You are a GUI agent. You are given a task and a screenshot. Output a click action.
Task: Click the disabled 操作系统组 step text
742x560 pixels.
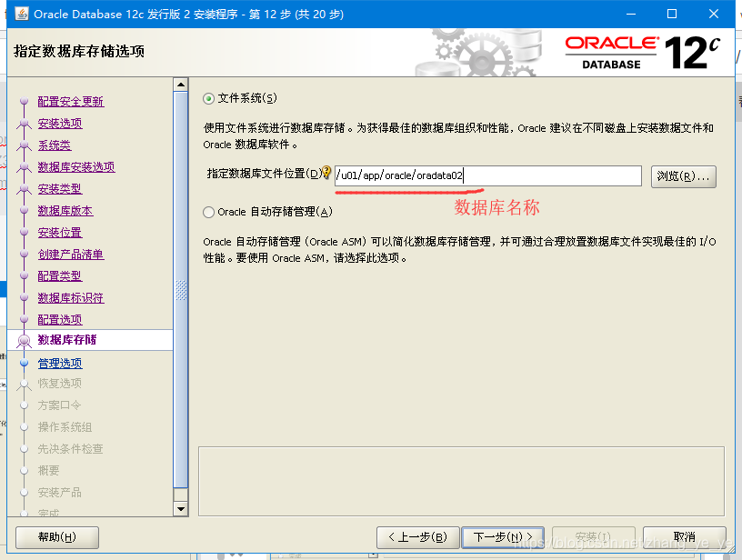pos(65,426)
